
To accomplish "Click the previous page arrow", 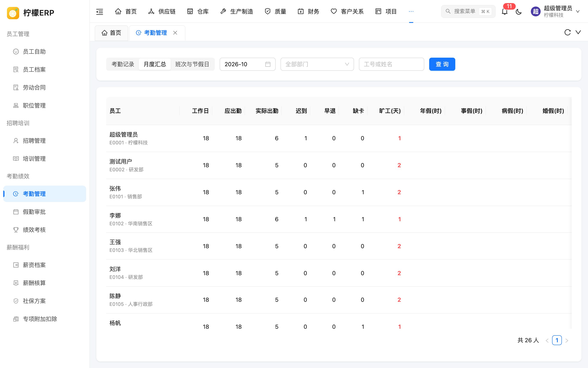I will pyautogui.click(x=547, y=340).
